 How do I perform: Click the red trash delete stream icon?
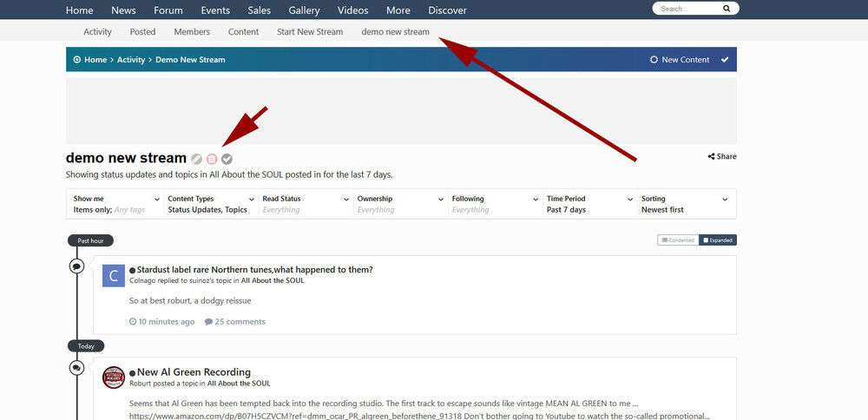[212, 160]
